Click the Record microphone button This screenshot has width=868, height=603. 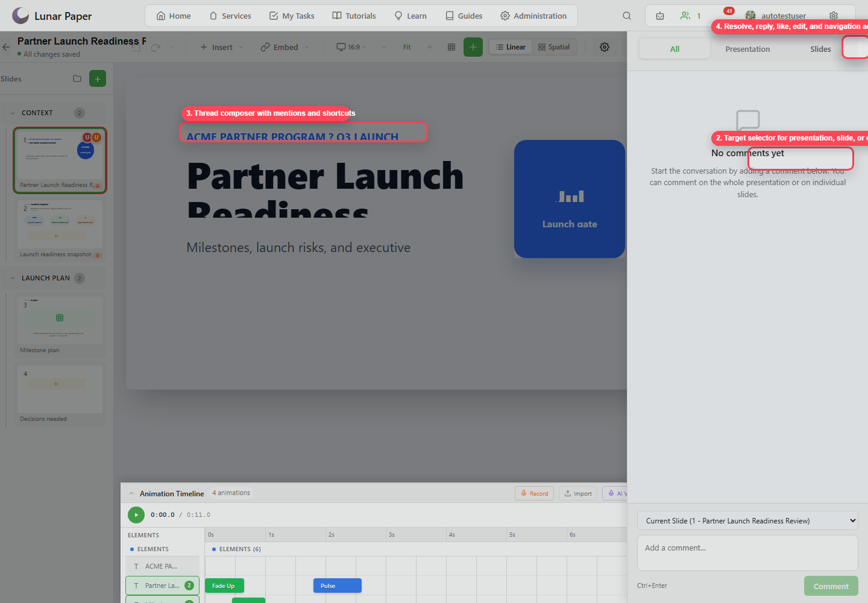click(534, 493)
